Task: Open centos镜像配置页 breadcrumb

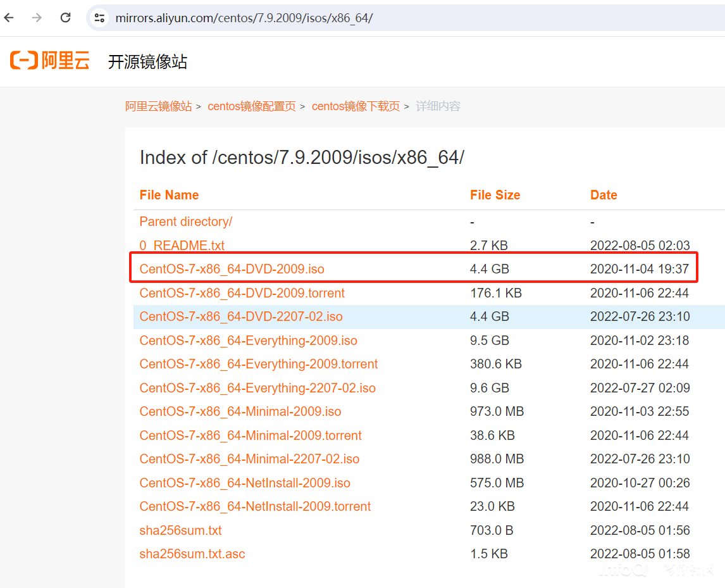Action: (252, 106)
